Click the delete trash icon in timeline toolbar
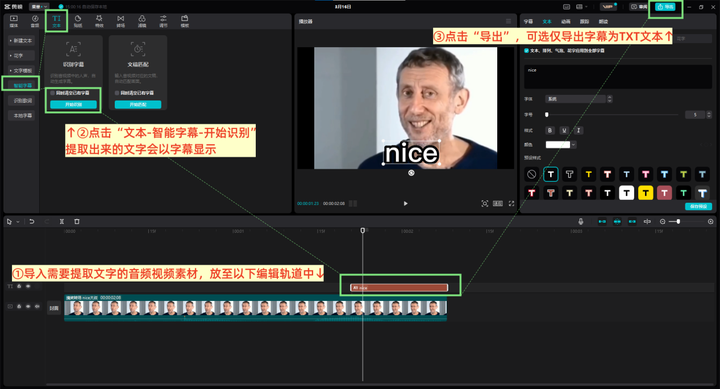Image resolution: width=720 pixels, height=389 pixels. point(77,221)
